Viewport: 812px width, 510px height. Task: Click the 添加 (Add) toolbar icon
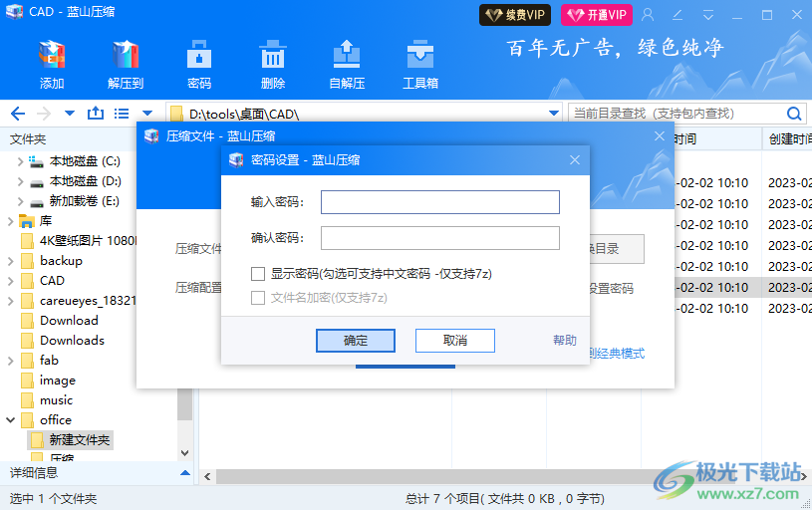pos(52,55)
